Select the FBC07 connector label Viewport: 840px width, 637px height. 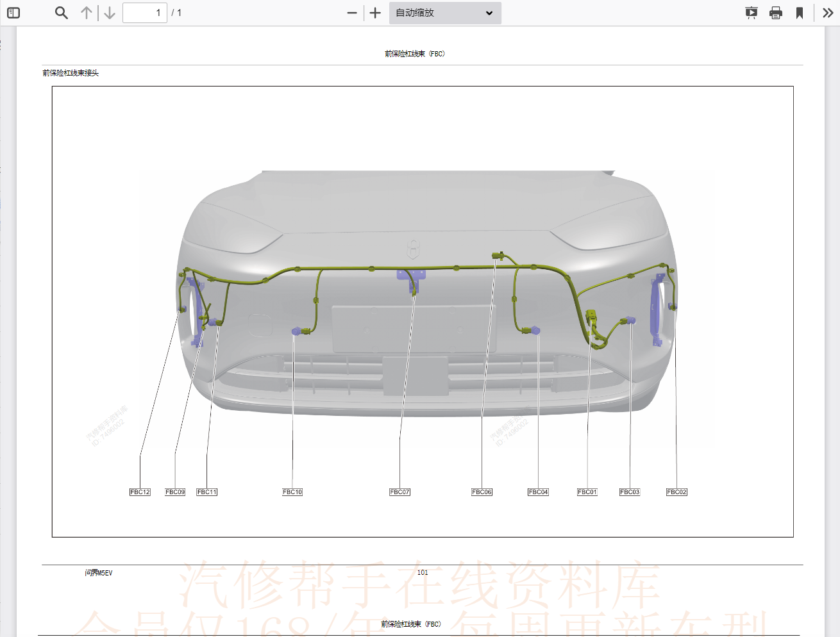tap(399, 492)
